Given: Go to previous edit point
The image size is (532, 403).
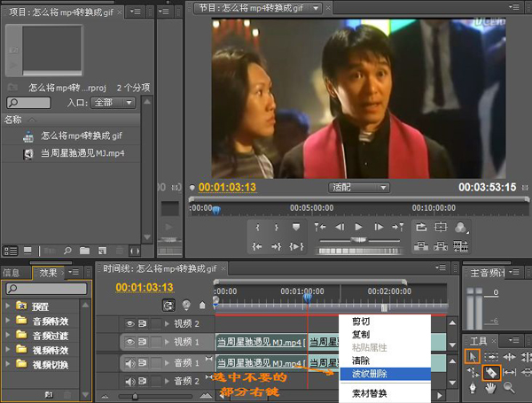Looking at the screenshot, I should point(320,227).
